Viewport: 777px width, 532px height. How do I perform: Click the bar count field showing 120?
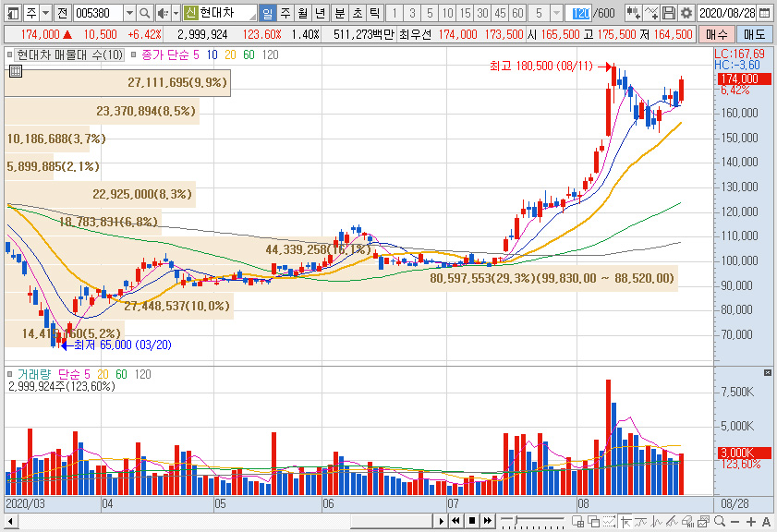click(580, 13)
